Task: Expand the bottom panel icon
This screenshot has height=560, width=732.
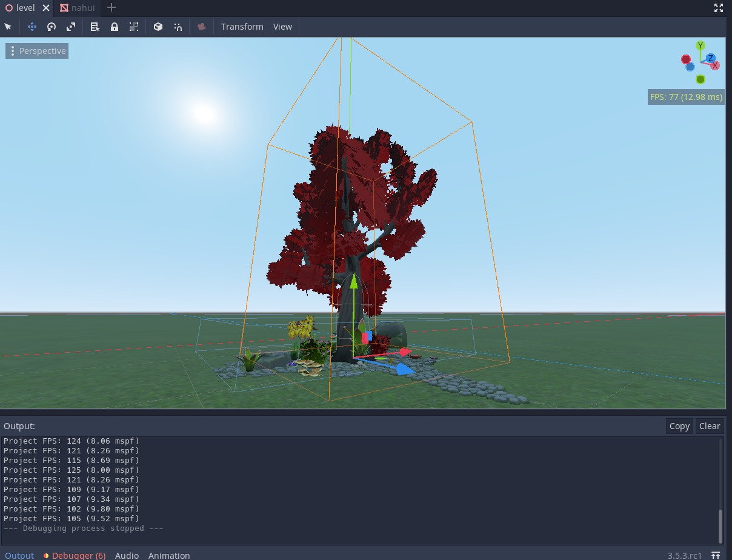Action: click(x=716, y=555)
